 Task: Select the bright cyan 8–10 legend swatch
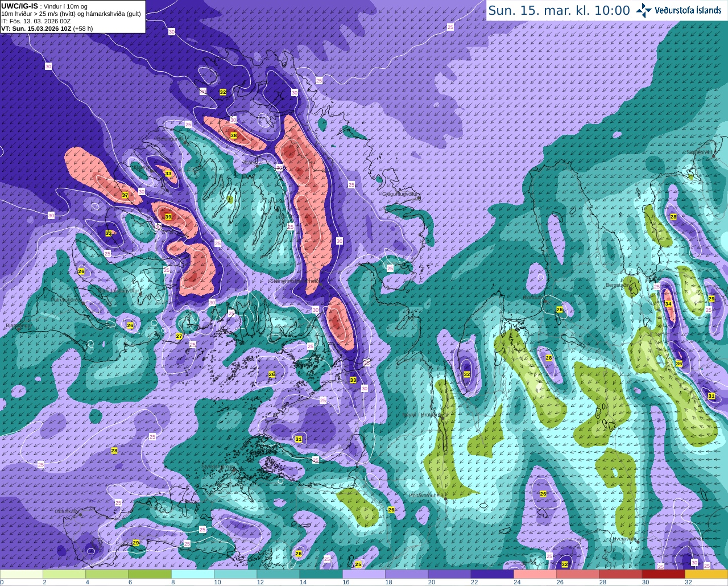[192, 574]
